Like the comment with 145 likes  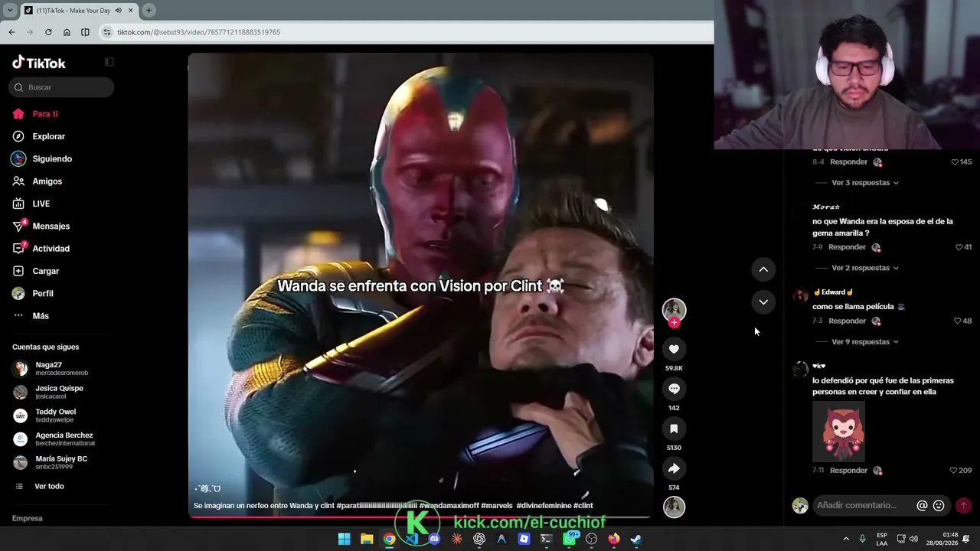(x=955, y=162)
